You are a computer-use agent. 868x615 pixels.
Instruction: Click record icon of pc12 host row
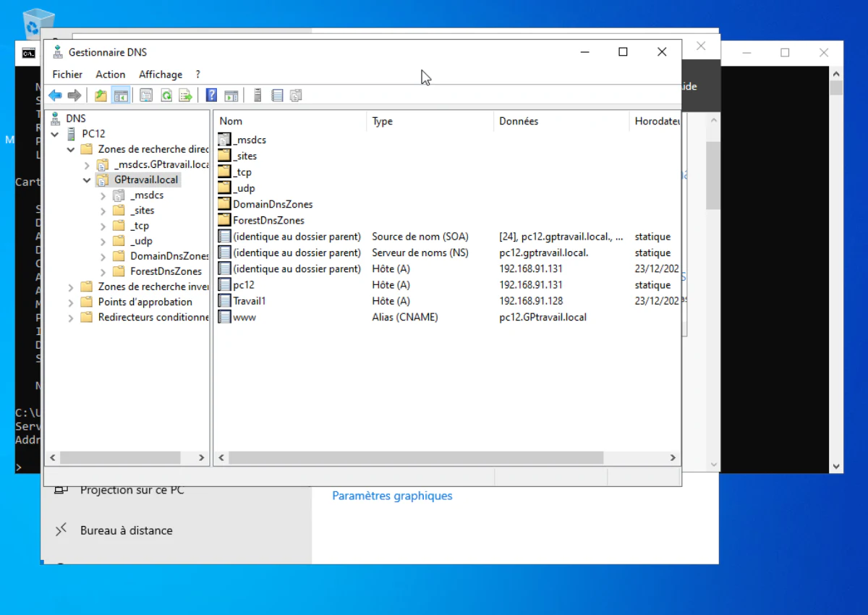point(224,285)
